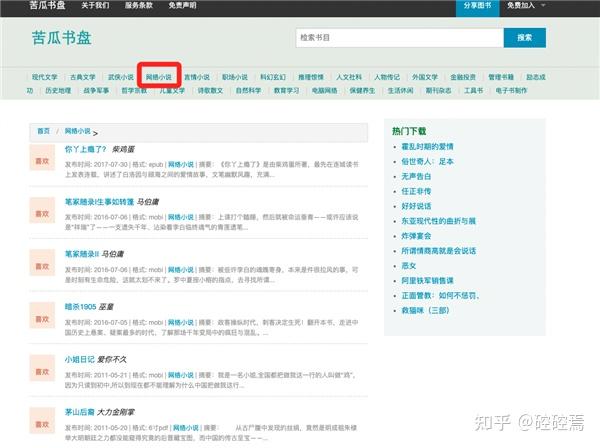
Task: Select the 科幻玄幻 category
Action: [273, 77]
